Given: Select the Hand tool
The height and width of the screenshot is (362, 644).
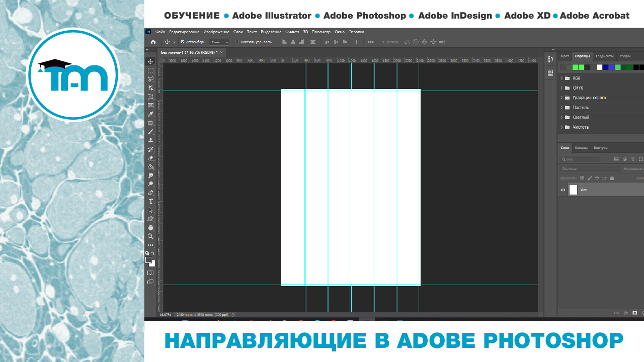Looking at the screenshot, I should point(150,228).
